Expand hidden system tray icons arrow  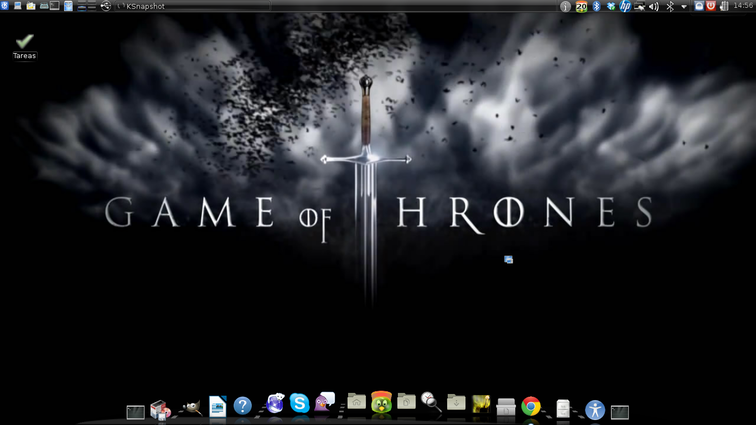click(684, 7)
